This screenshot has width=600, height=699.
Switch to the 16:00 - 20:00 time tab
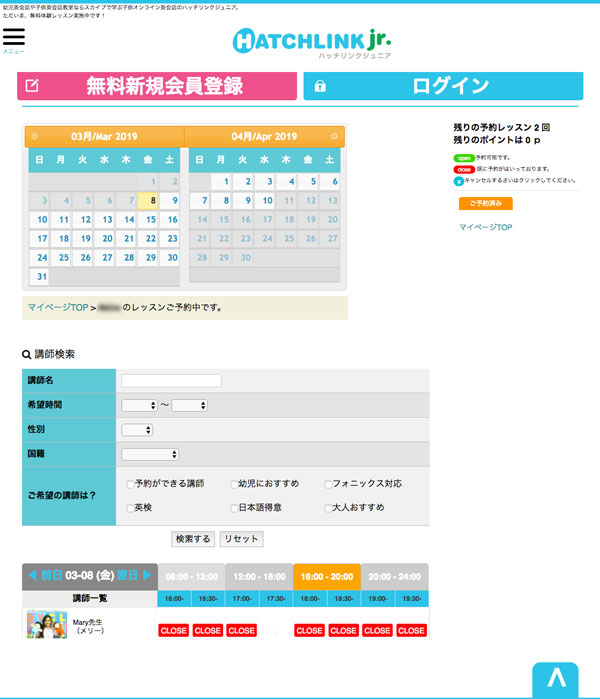[326, 576]
